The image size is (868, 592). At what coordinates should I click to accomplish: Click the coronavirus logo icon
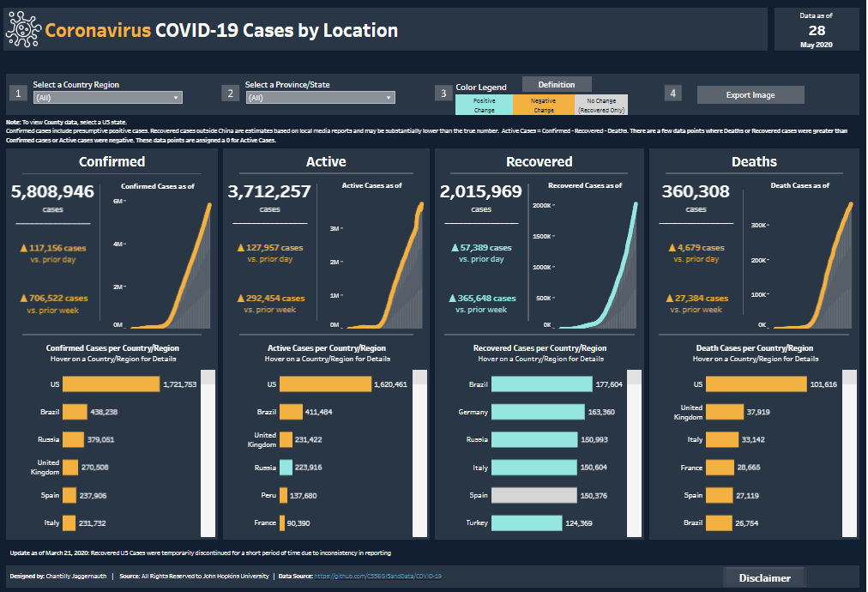pos(23,28)
